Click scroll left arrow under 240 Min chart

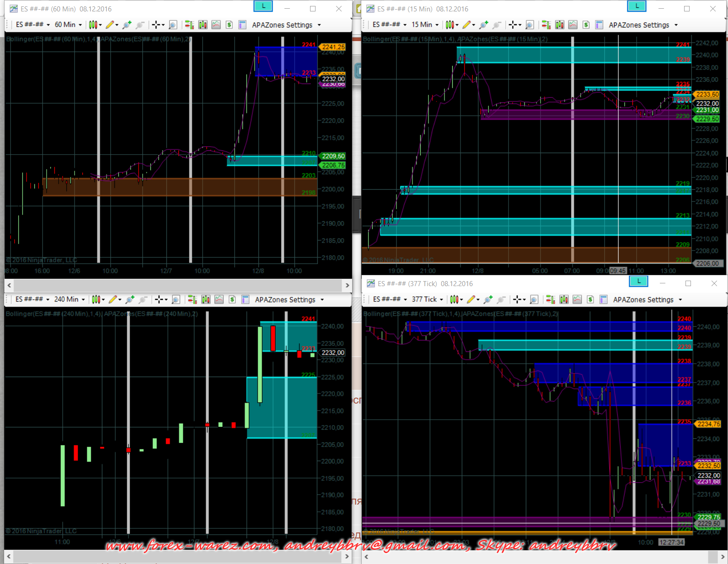9,556
